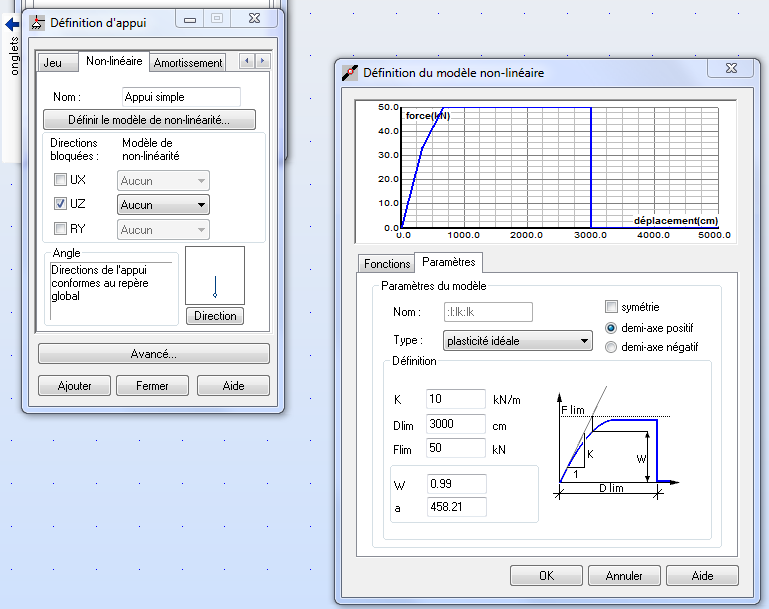Image resolution: width=769 pixels, height=609 pixels.
Task: Click the Dlim input field
Action: click(456, 424)
